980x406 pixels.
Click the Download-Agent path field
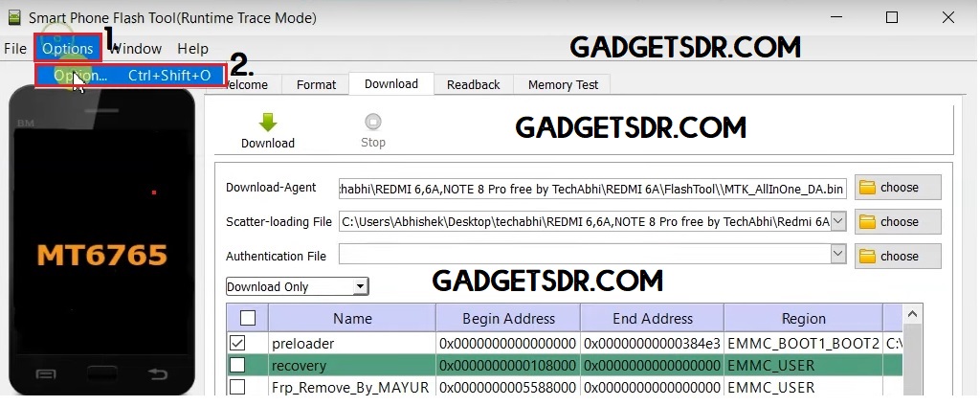coord(592,188)
